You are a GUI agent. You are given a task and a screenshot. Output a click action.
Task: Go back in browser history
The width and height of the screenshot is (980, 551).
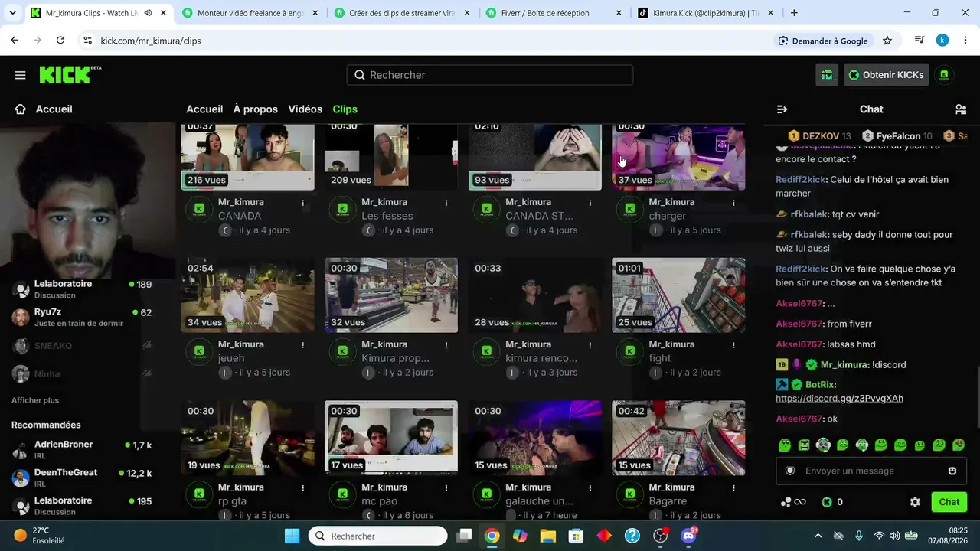pos(15,41)
